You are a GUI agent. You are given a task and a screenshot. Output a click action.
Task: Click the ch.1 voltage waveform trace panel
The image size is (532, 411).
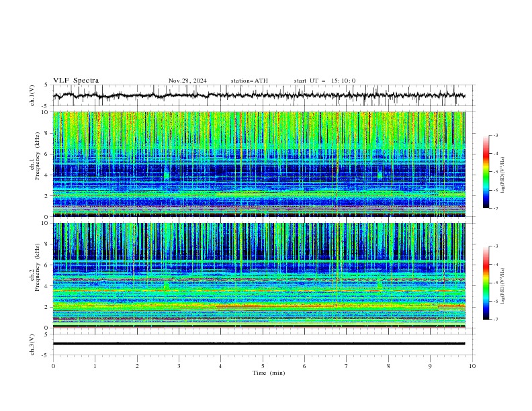coord(264,95)
